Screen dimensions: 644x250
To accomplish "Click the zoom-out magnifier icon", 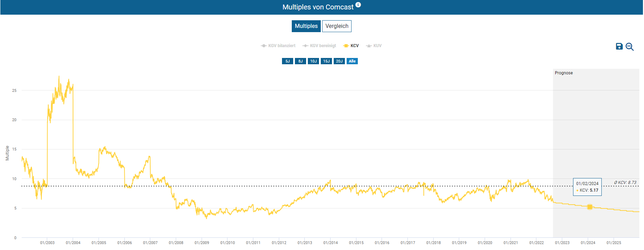I will (630, 47).
